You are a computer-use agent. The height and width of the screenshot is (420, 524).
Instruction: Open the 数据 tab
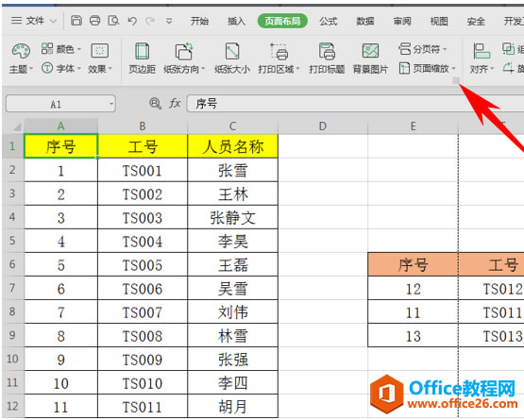pos(365,22)
